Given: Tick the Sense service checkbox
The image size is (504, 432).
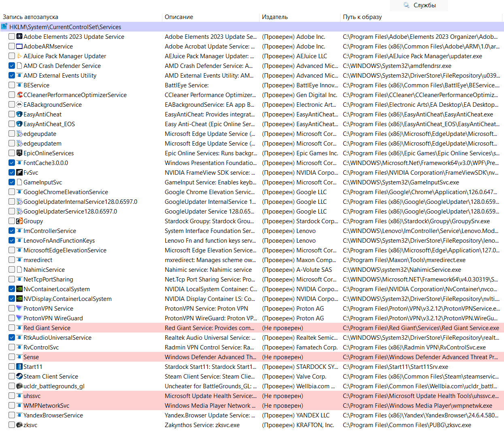Looking at the screenshot, I should 12,357.
